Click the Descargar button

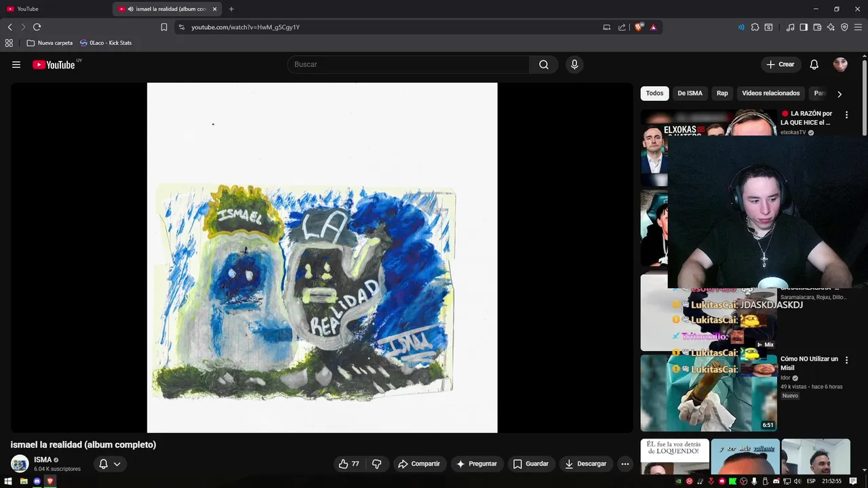[586, 464]
